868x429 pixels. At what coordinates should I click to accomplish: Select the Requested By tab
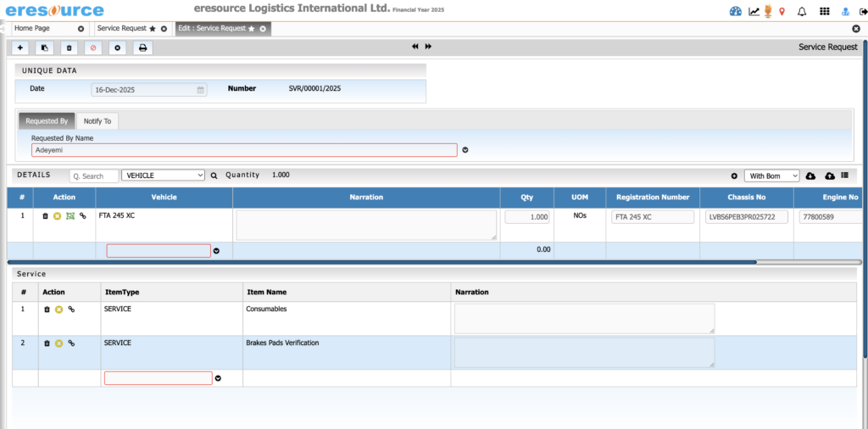pos(47,121)
